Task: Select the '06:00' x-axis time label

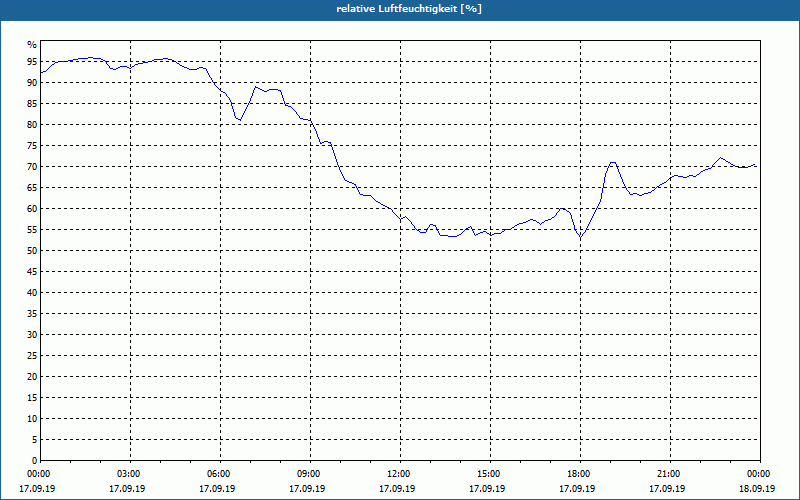Action: pos(220,474)
